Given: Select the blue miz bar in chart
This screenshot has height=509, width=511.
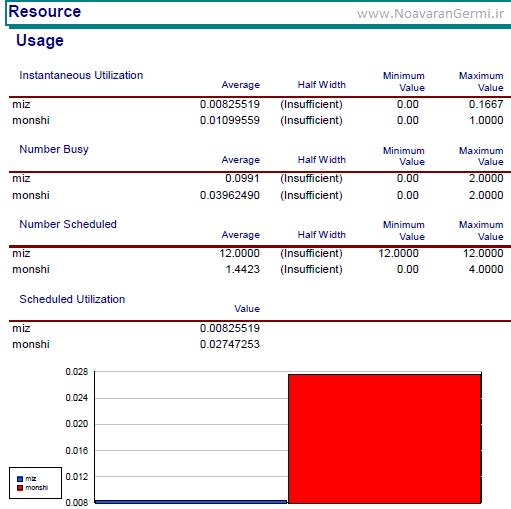Looking at the screenshot, I should coord(191,501).
